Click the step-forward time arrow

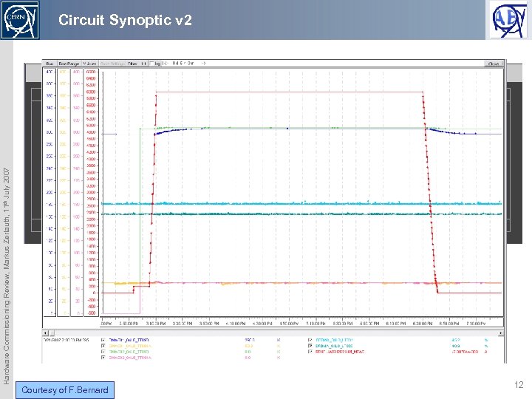click(203, 64)
